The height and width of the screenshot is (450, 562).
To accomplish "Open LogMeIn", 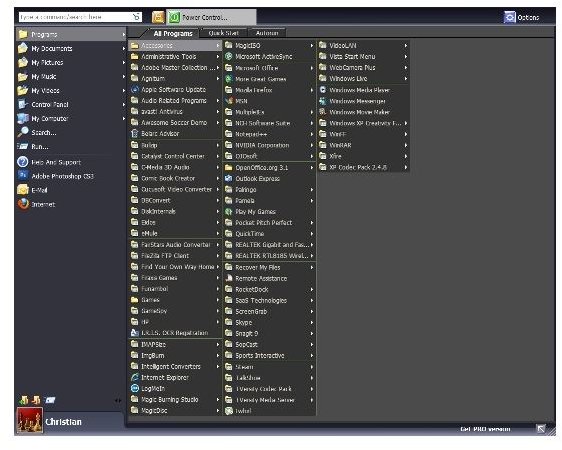I will [175, 388].
